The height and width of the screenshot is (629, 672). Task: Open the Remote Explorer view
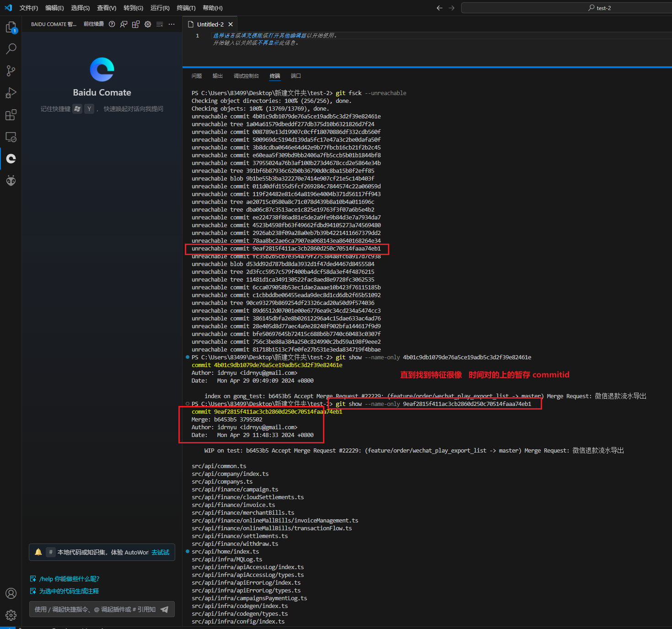[11, 137]
